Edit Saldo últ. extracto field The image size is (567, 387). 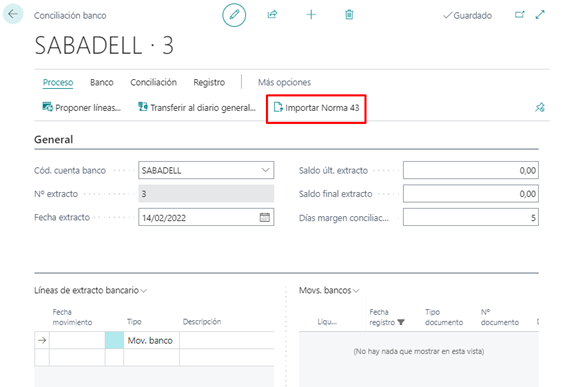471,170
